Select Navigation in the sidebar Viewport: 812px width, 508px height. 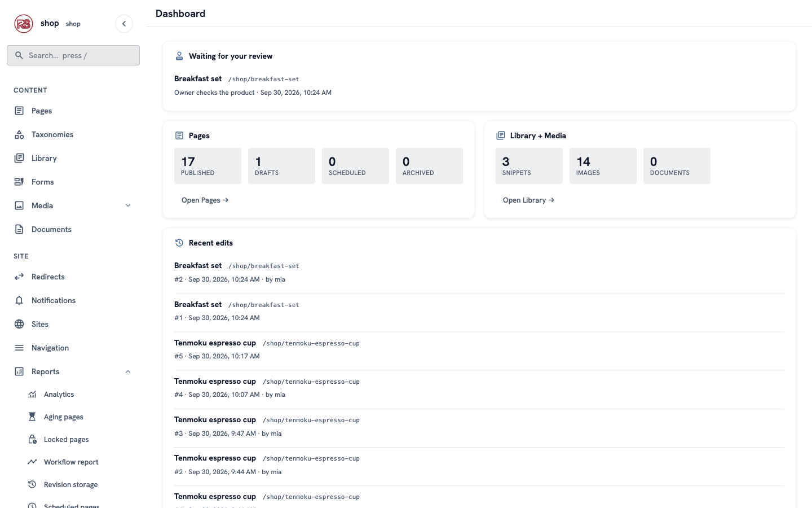coord(73,348)
